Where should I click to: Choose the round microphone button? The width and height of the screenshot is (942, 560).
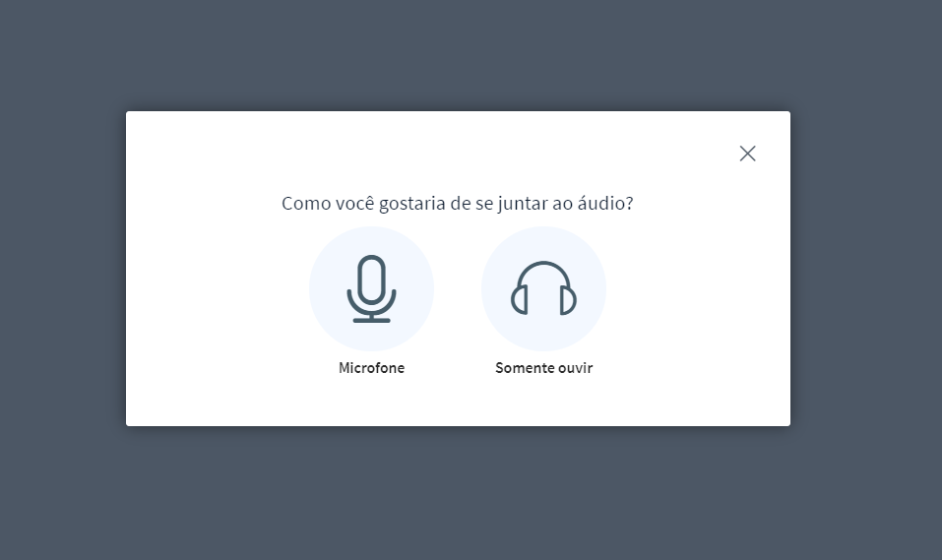371,289
